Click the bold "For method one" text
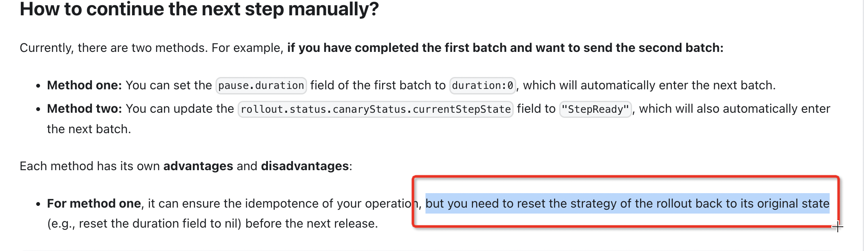This screenshot has height=251, width=868. [94, 203]
